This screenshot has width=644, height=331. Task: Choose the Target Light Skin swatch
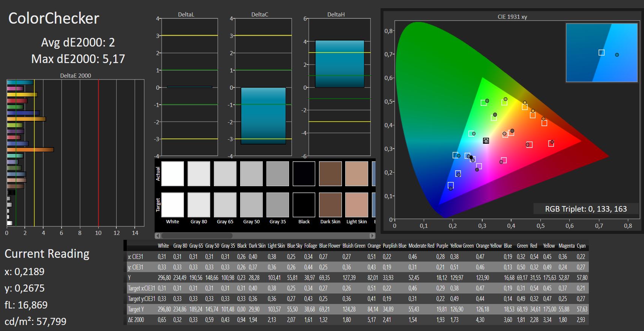pos(357,205)
